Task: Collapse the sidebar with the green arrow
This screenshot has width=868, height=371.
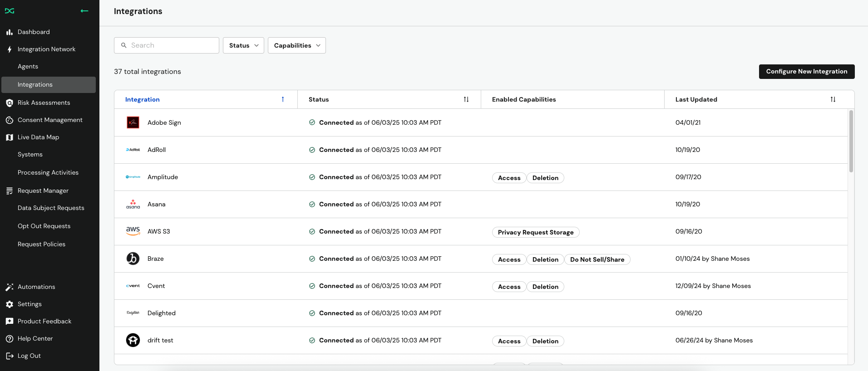Action: (x=84, y=11)
